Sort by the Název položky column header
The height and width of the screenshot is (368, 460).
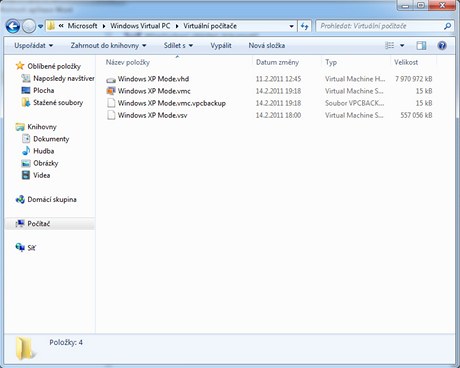[128, 62]
